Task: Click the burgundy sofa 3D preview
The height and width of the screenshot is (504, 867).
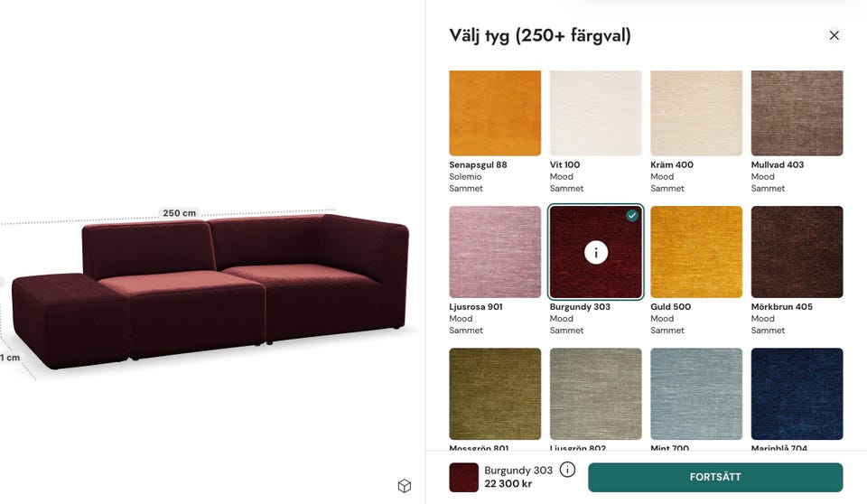Action: pyautogui.click(x=210, y=291)
